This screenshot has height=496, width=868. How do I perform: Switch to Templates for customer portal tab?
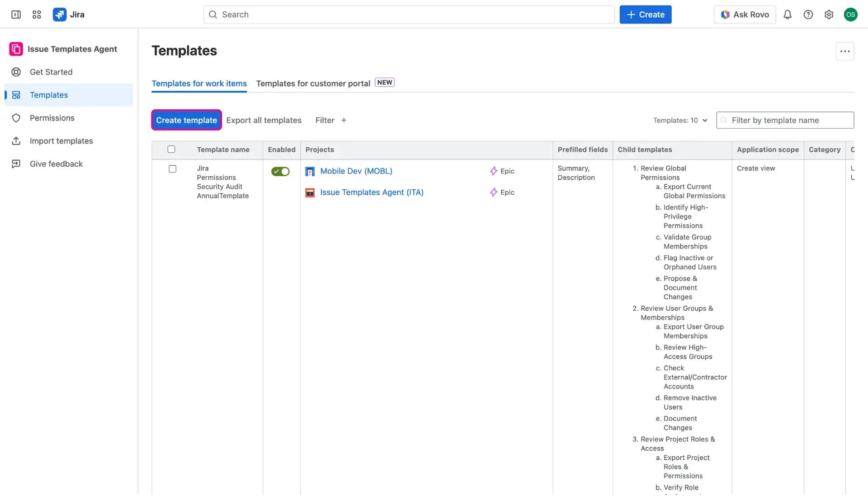(313, 83)
